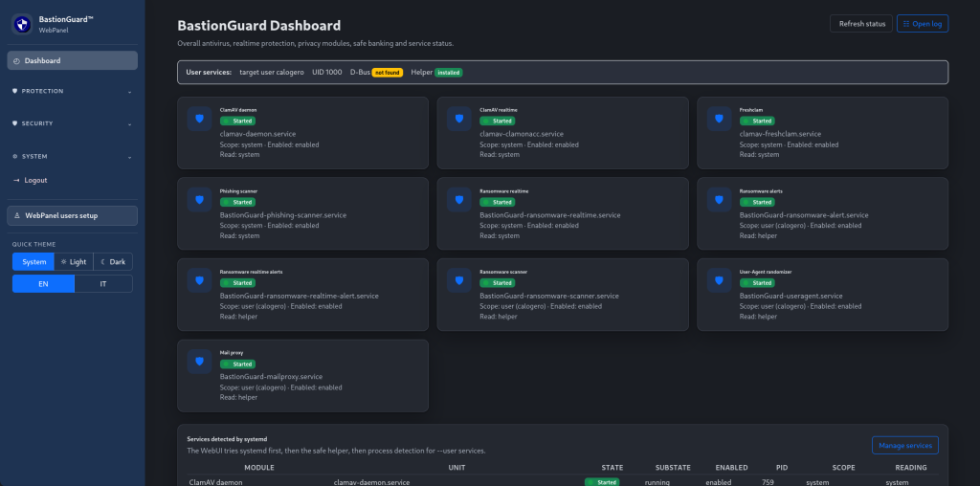Click the Dashboard gauge icon in sidebar
The image size is (980, 486).
pyautogui.click(x=17, y=61)
